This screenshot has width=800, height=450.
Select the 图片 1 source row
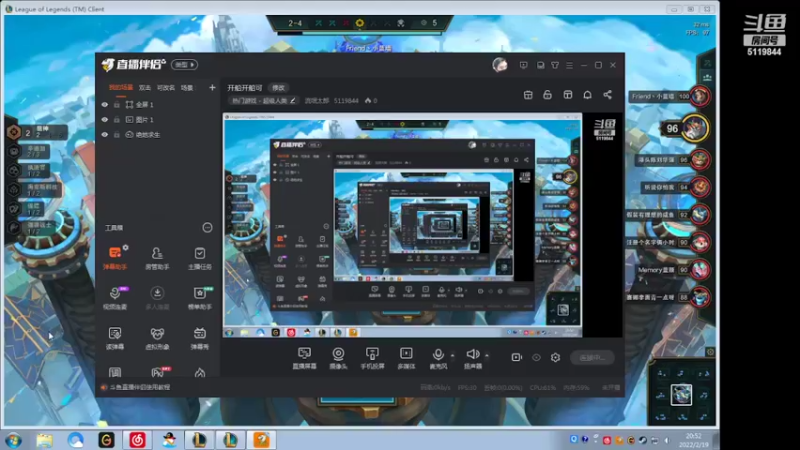click(158, 120)
